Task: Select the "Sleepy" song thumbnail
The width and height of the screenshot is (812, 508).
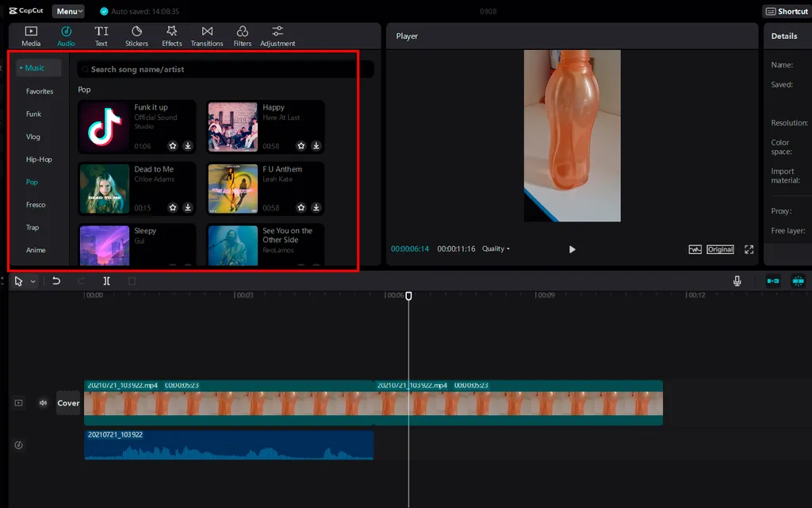Action: (x=105, y=246)
